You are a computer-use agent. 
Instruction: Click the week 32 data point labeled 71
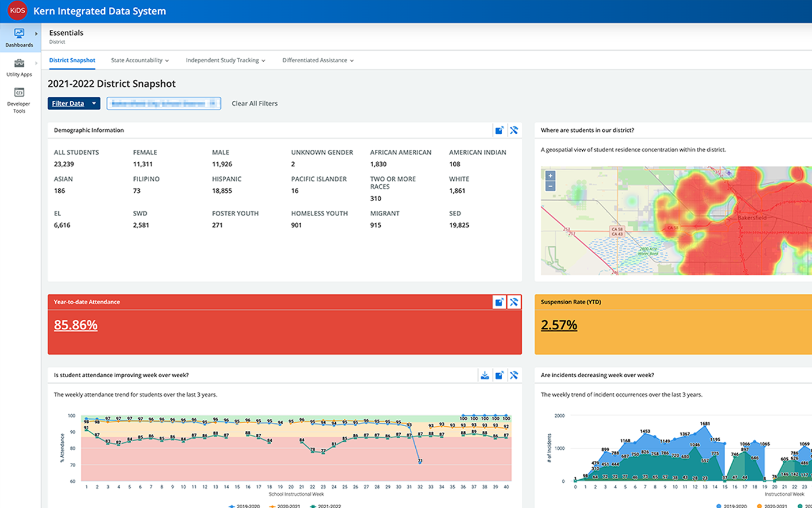click(420, 461)
